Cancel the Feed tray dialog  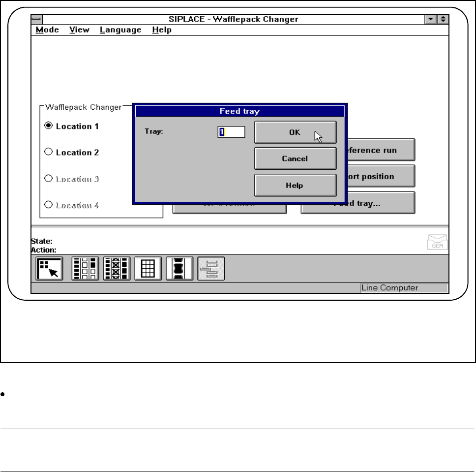point(296,158)
